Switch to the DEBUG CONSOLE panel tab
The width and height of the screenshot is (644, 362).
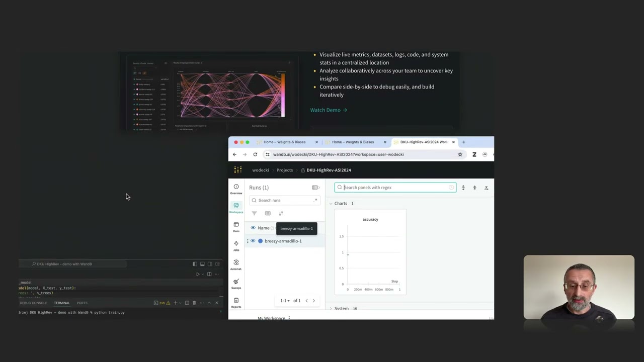[33, 303]
